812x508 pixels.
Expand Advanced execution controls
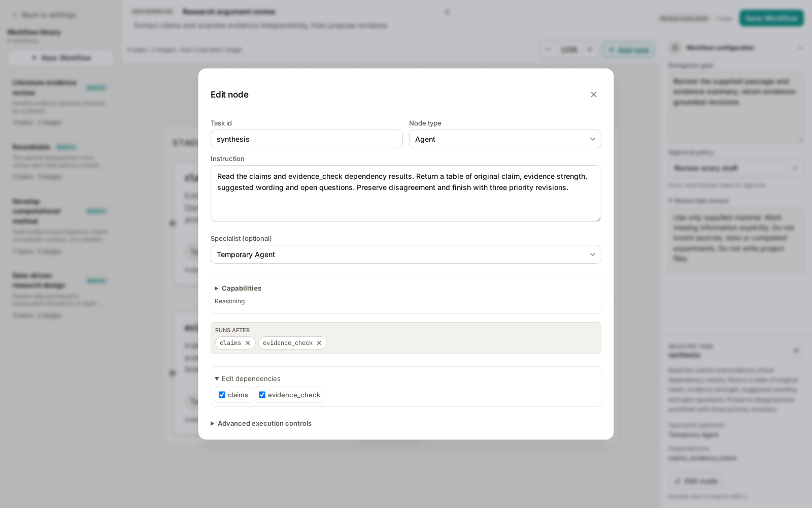(261, 423)
